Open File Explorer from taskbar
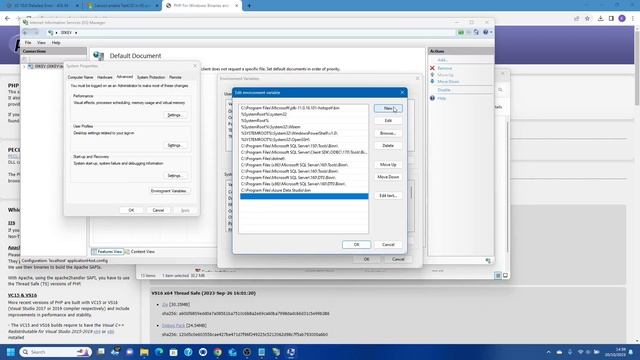Screen dimensions: 640x360 tap(144, 352)
